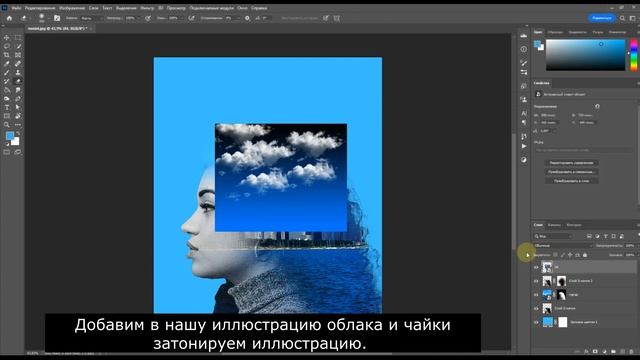Hide the blue smart object layer with mask
This screenshot has width=640, height=360.
536,295
